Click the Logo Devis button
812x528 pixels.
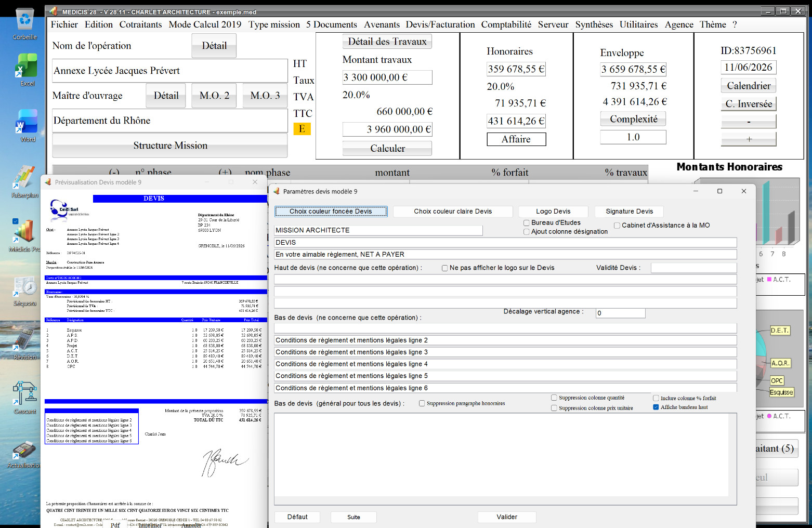553,212
